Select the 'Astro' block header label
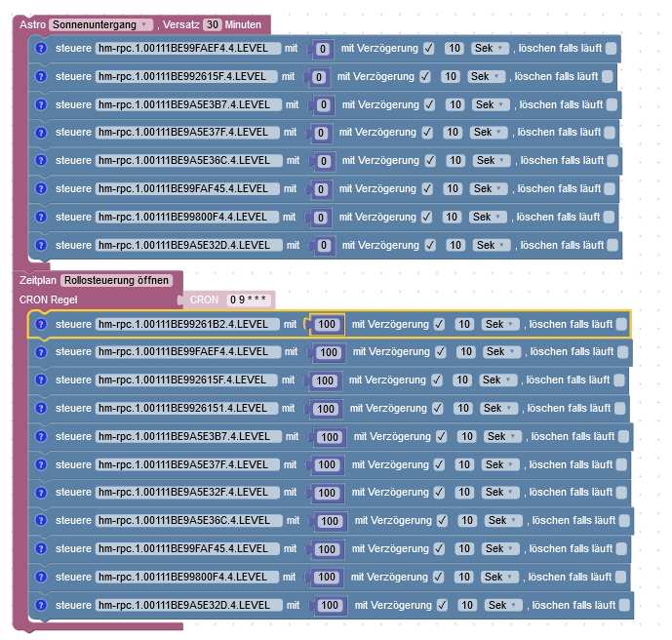This screenshot has height=640, width=672. click(x=32, y=24)
